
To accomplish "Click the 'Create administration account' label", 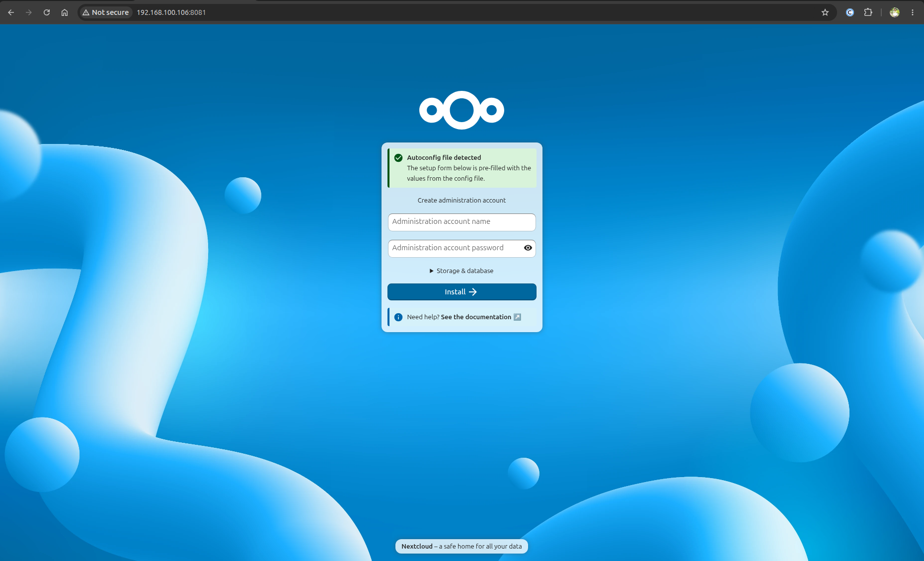I will (462, 200).
